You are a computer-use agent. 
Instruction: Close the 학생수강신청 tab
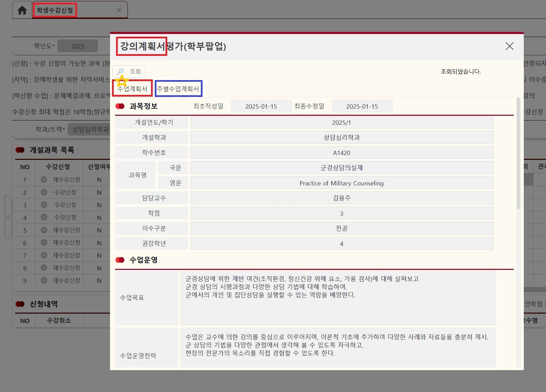[x=119, y=10]
